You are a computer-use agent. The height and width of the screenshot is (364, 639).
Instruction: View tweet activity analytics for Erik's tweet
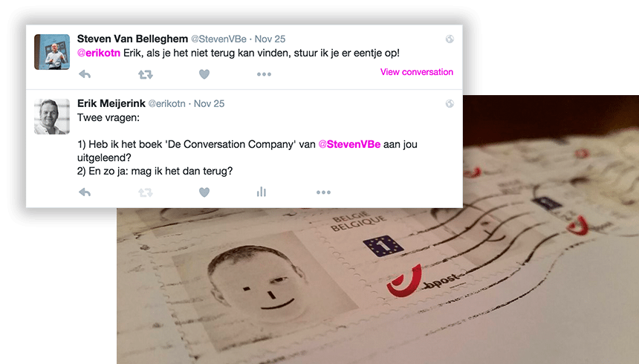(x=262, y=192)
